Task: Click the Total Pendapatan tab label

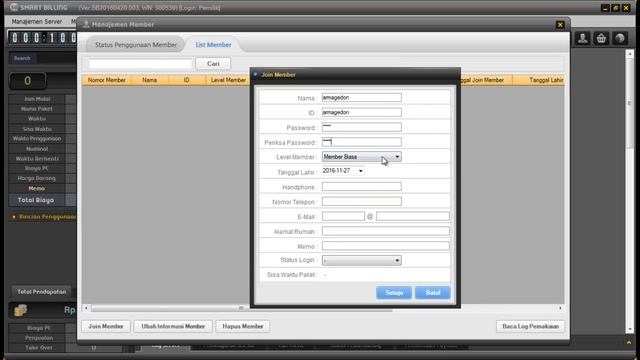Action: point(41,292)
